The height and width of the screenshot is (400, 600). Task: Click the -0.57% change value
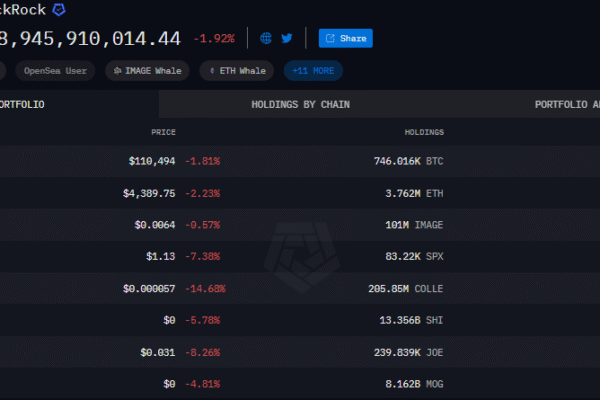[203, 225]
